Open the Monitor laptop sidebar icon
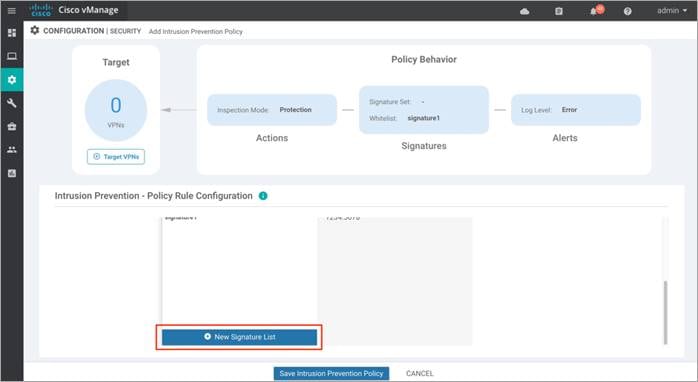The image size is (698, 382). [x=12, y=56]
